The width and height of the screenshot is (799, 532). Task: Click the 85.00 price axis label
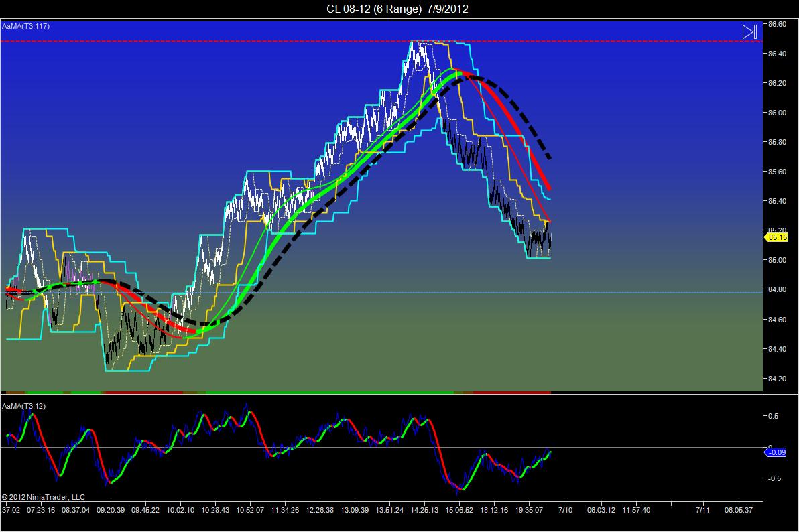(777, 260)
